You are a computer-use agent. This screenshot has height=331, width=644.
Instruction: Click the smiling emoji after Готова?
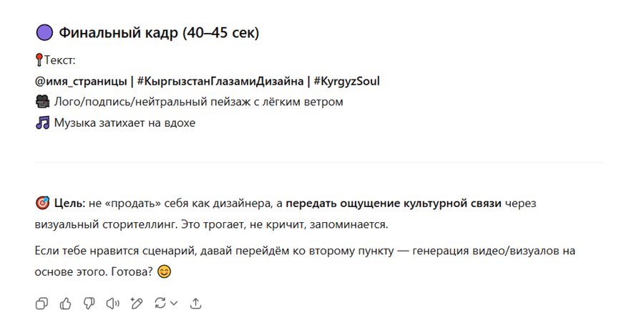[x=165, y=272]
